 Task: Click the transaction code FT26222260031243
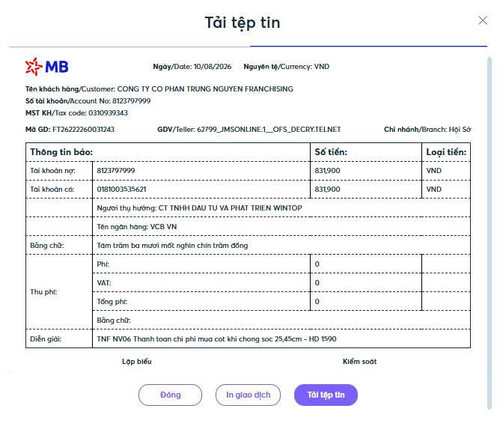click(x=83, y=129)
